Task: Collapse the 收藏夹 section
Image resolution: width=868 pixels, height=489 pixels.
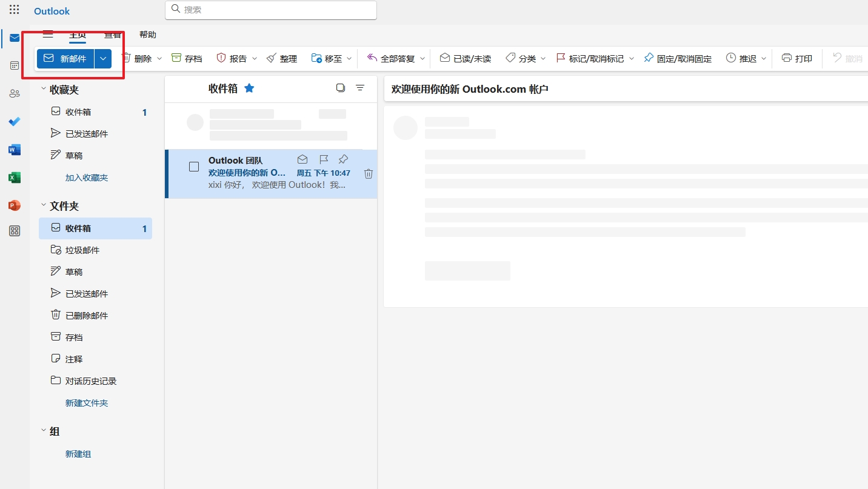Action: pos(44,90)
